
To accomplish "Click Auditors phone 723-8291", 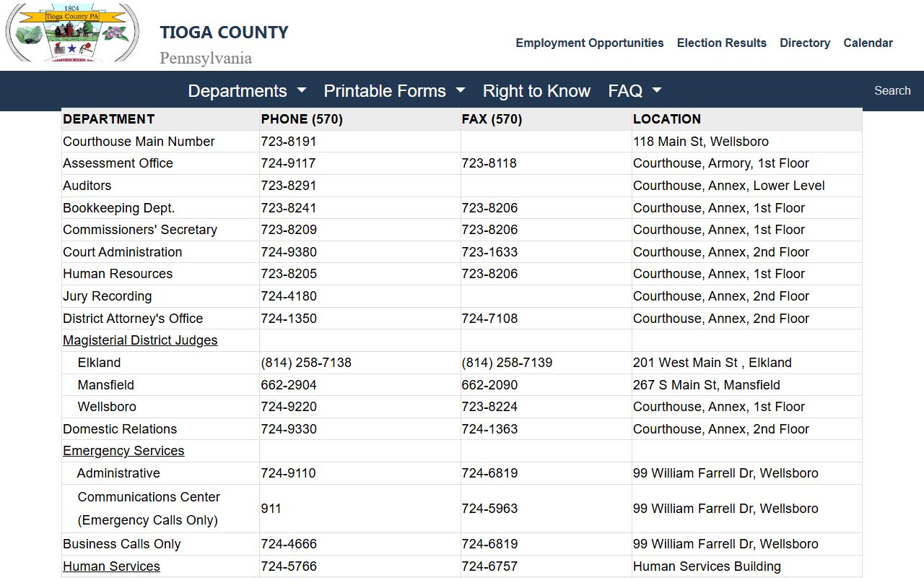I will click(289, 186).
